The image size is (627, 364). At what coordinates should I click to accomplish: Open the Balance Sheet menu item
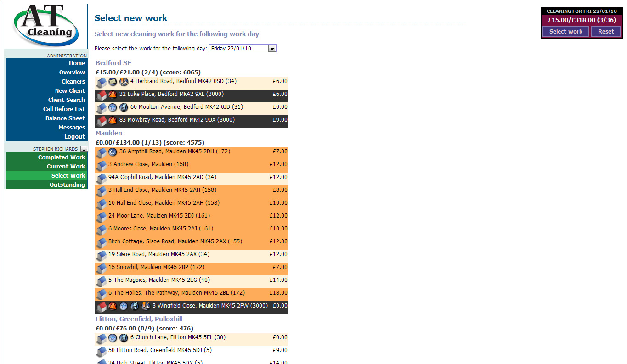click(x=65, y=118)
